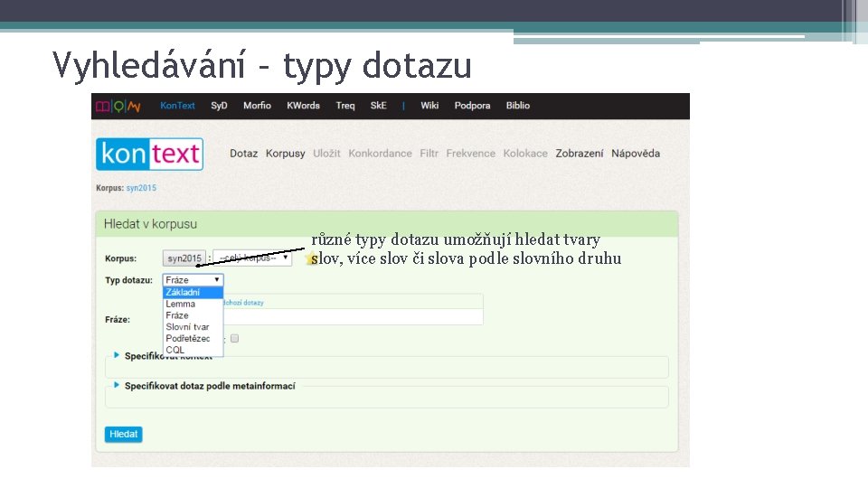The image size is (868, 488).
Task: Open the SyD tool in top bar
Action: (x=219, y=106)
